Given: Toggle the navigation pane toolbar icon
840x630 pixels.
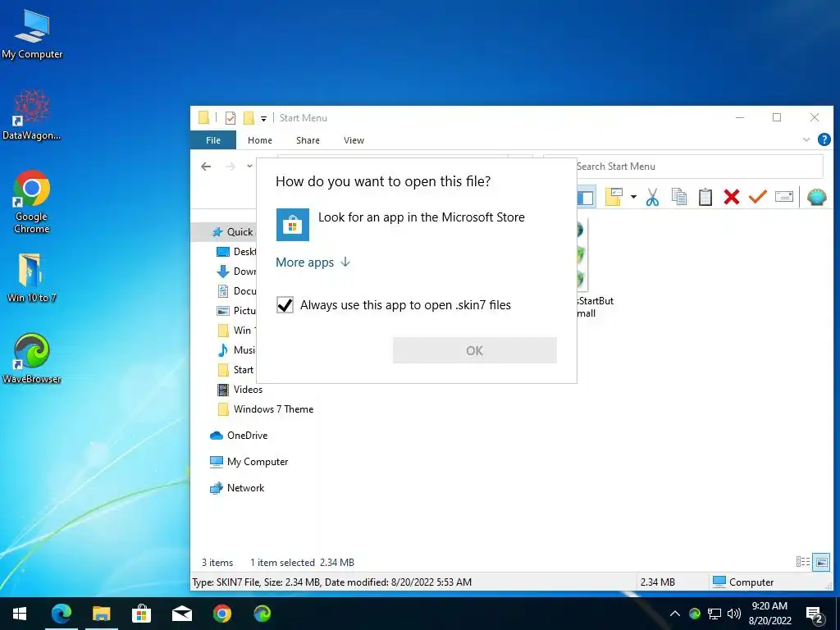Looking at the screenshot, I should [586, 198].
